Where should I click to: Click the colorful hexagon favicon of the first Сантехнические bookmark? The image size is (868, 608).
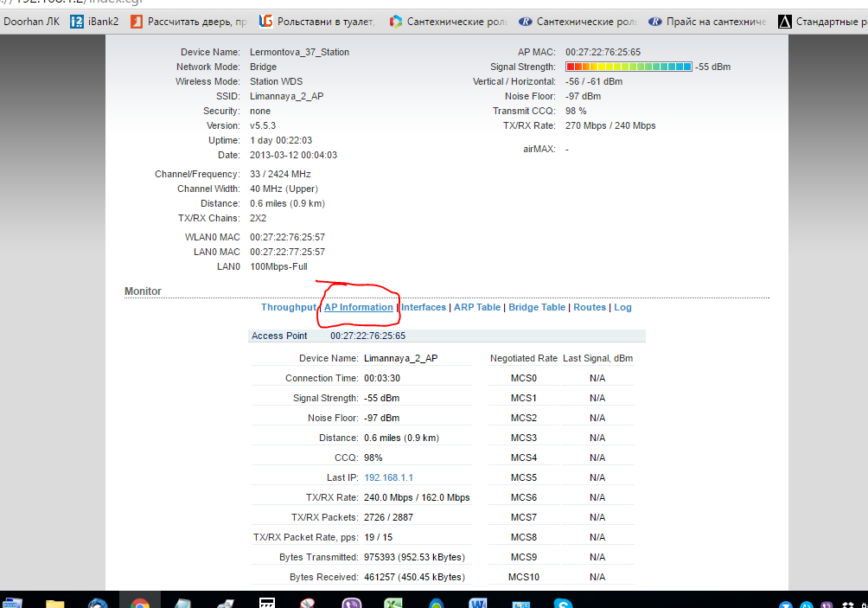pos(395,22)
